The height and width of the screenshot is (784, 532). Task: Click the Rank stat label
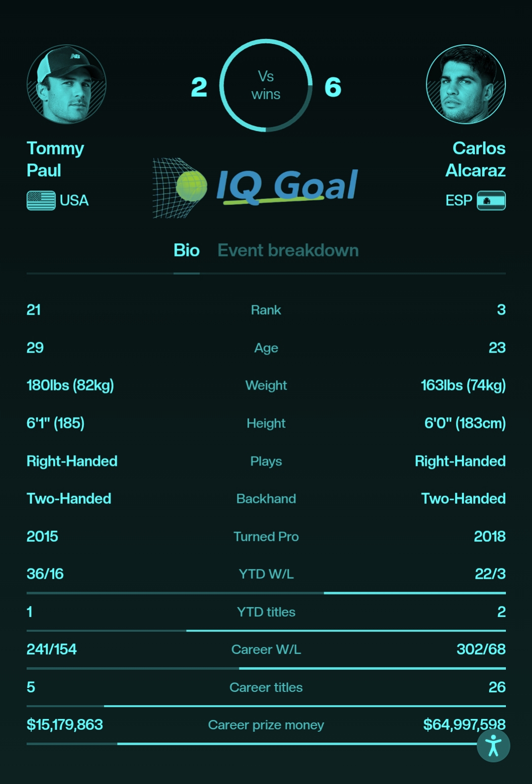(x=266, y=310)
